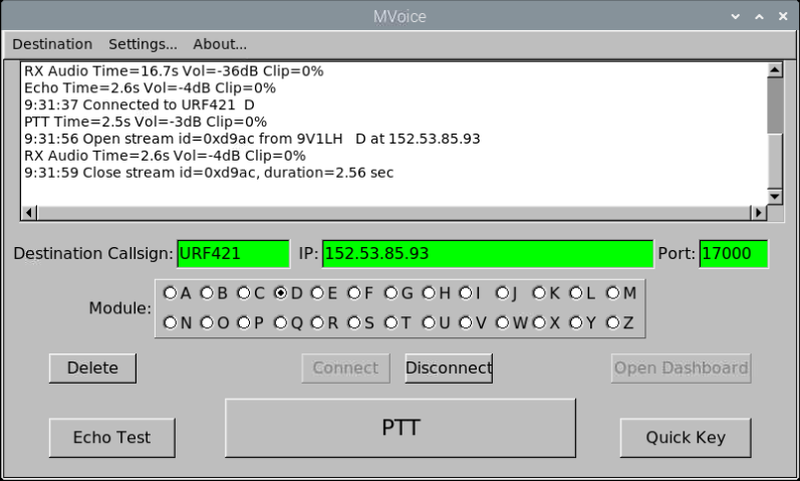Click the IP address field 152.53.85.93
Screen dimensions: 800x481
point(488,254)
